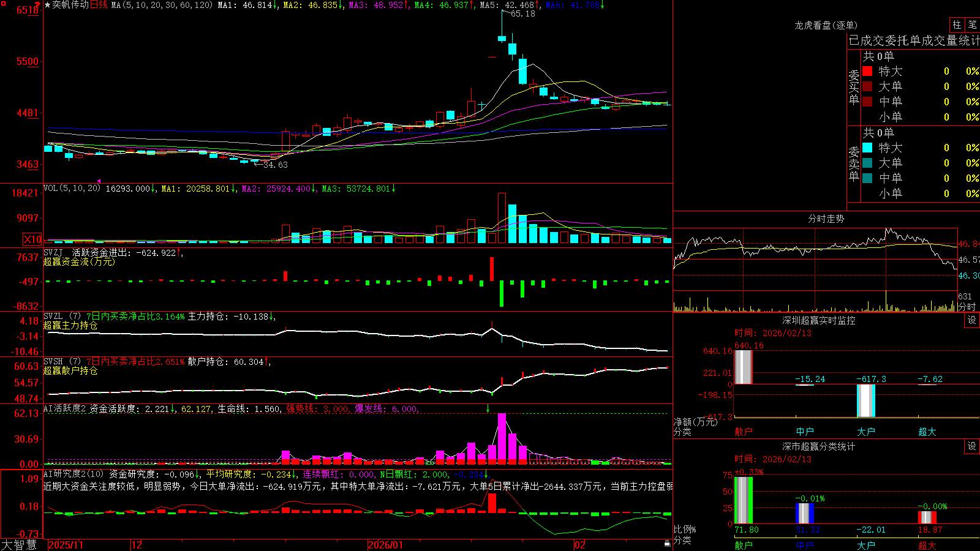Click the 日线 period label
980x551 pixels.
point(99,5)
